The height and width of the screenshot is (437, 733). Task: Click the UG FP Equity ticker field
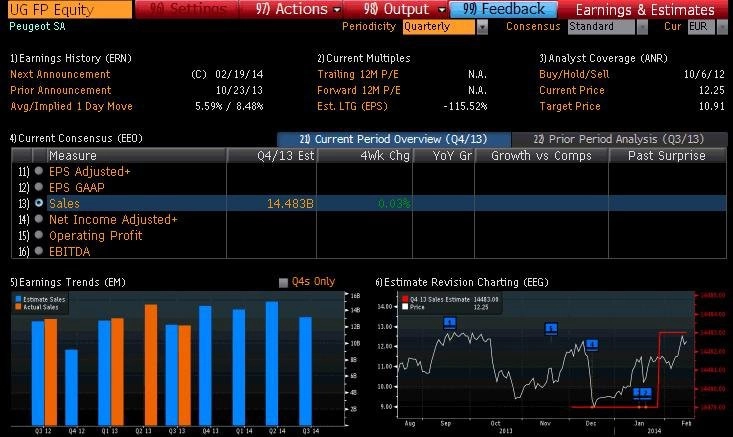pos(70,9)
